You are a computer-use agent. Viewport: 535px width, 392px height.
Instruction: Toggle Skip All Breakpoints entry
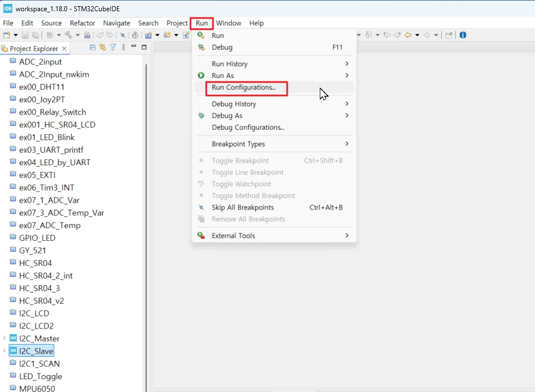274,207
